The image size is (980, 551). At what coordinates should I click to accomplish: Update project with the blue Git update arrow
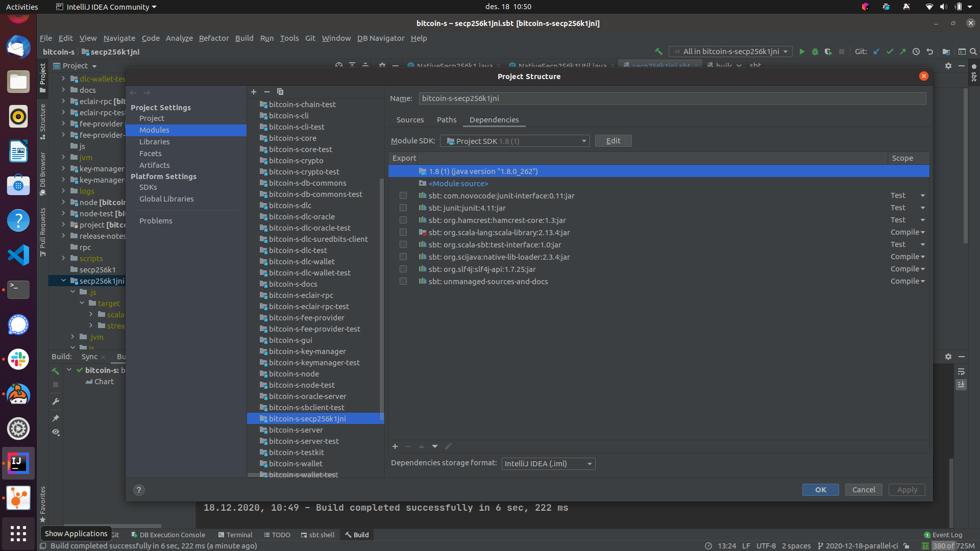pyautogui.click(x=876, y=52)
